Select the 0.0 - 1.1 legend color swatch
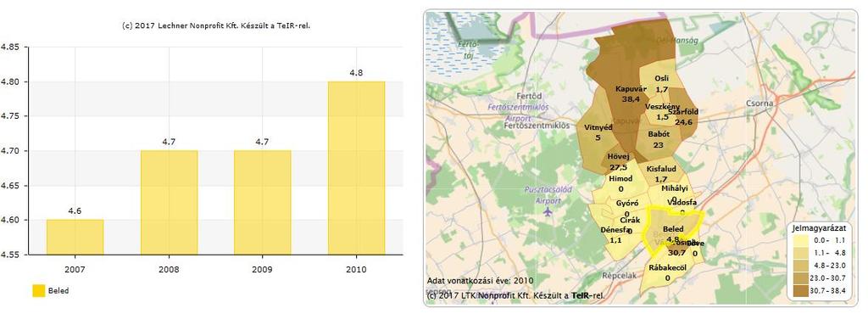This screenshot has height=314, width=868. [x=800, y=240]
